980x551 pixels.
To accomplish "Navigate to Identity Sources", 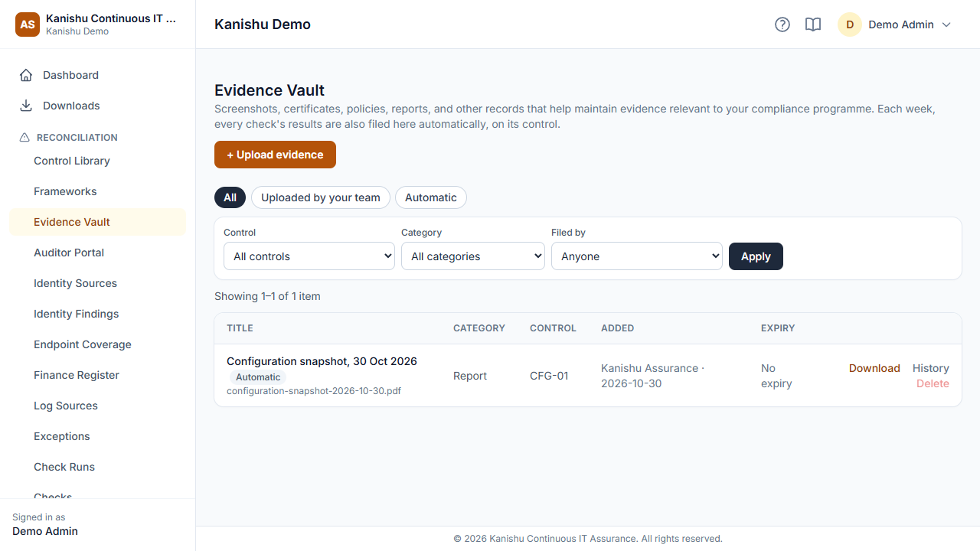I will 98,283.
